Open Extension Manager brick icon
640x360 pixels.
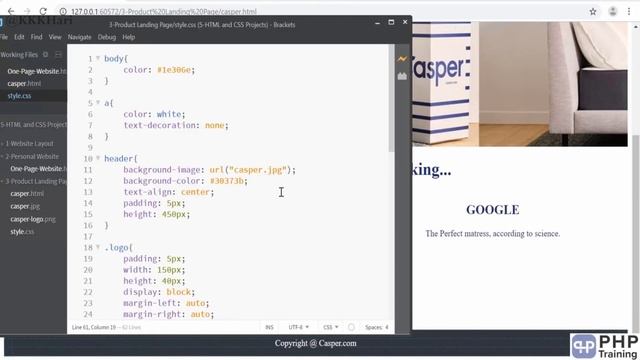click(402, 76)
